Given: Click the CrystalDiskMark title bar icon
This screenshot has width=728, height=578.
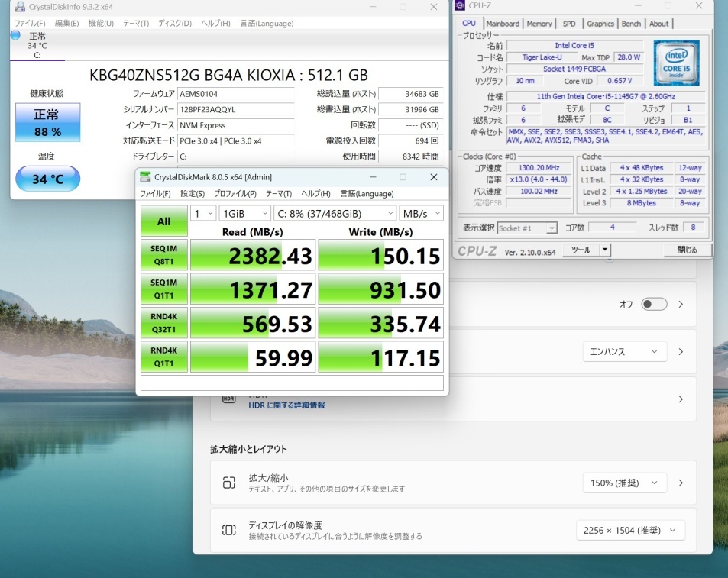Looking at the screenshot, I should pyautogui.click(x=146, y=176).
